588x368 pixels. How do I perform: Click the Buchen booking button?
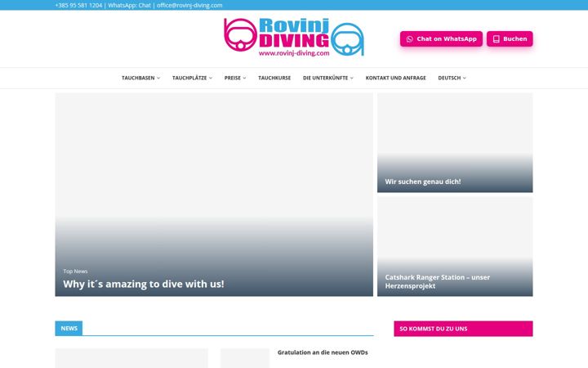[x=510, y=39]
